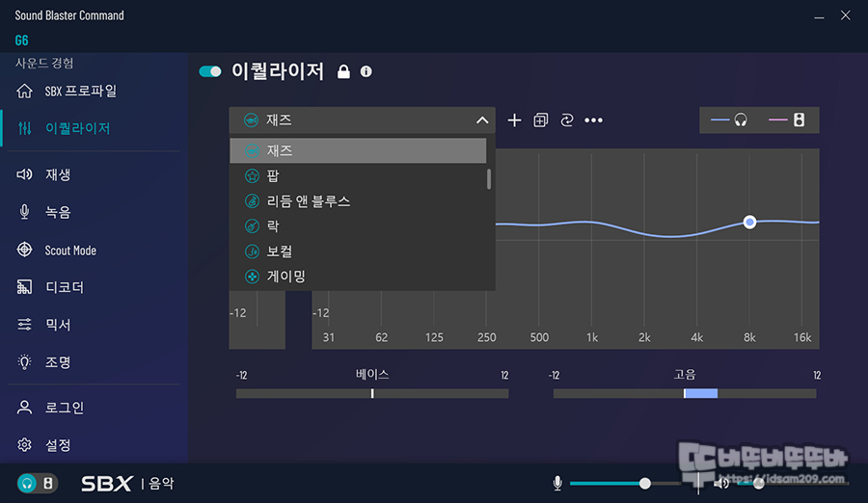868x503 pixels.
Task: Select 이퀄라이저 in the sidebar
Action: pos(64,128)
